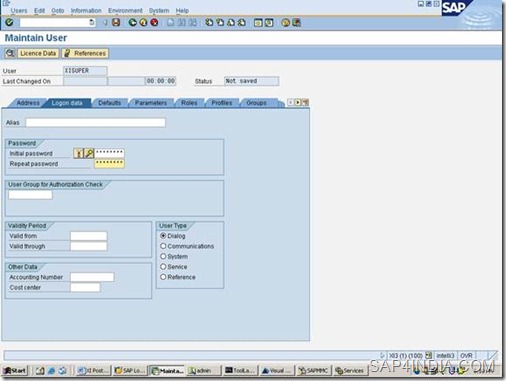Select the Service user type
506x381 pixels.
[163, 267]
